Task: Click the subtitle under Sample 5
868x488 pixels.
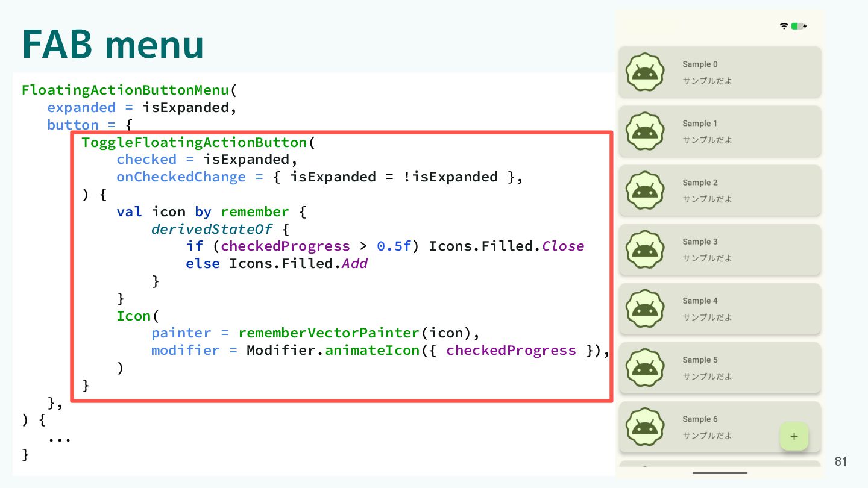Action: click(707, 376)
